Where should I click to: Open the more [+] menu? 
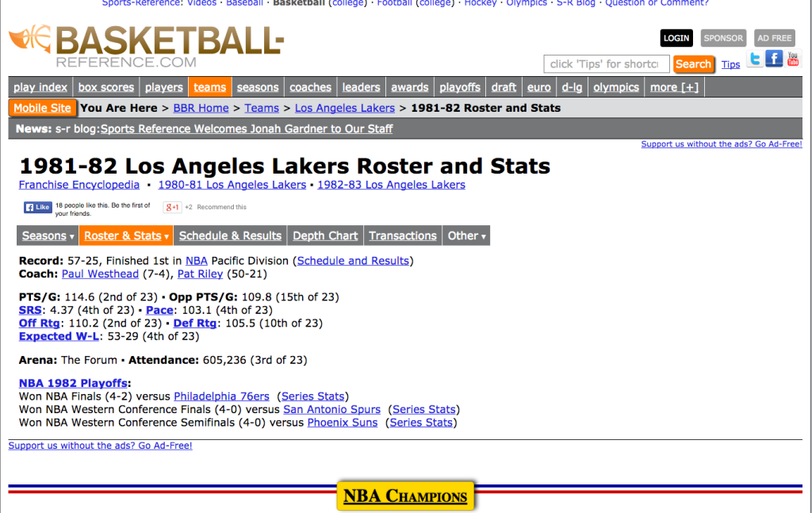pos(674,87)
